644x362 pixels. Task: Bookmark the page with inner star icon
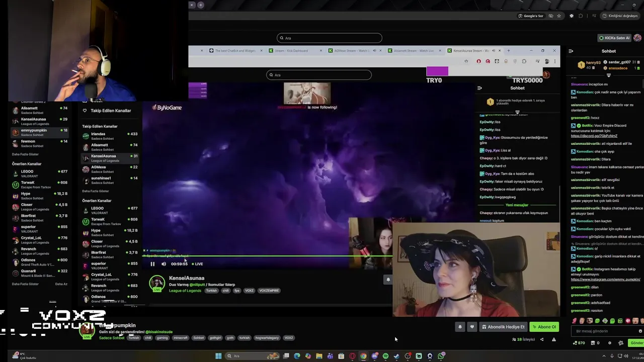466,61
